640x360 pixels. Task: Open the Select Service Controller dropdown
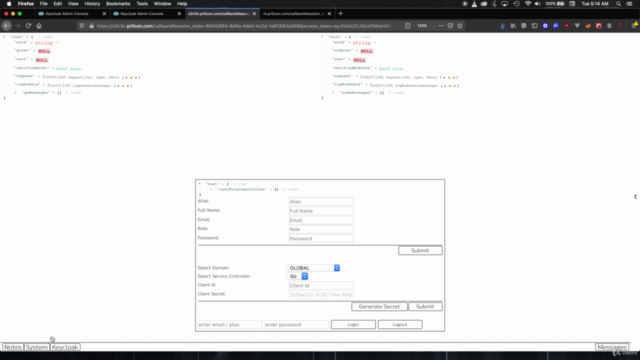297,276
